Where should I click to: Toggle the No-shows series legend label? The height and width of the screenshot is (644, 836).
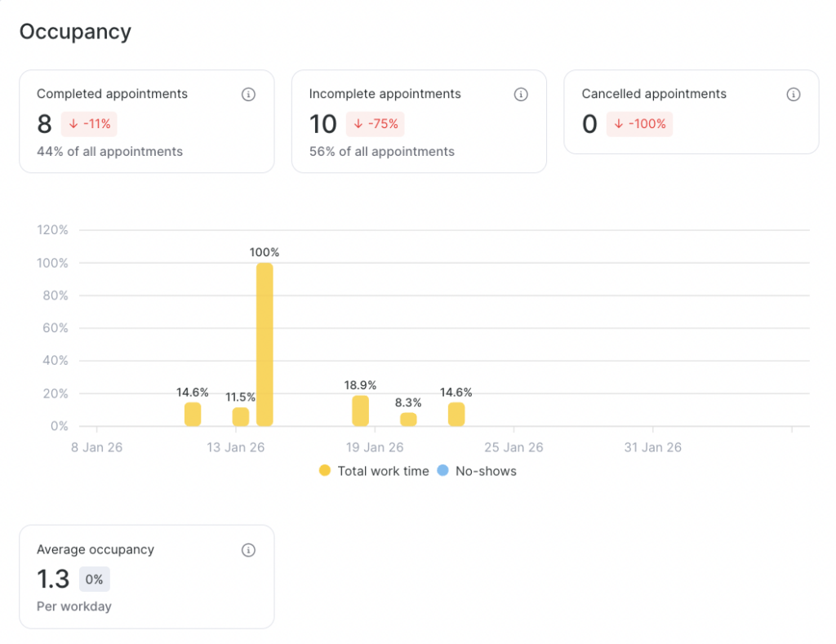pos(486,471)
